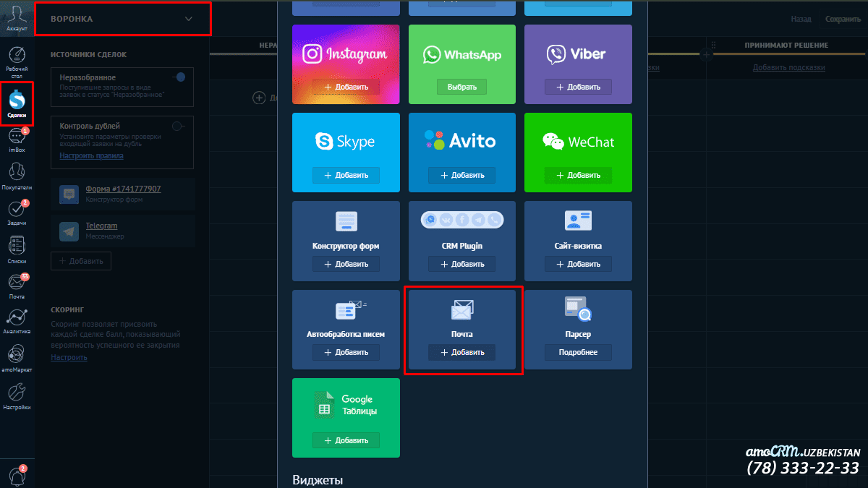Click the Viber logo

pos(577,53)
